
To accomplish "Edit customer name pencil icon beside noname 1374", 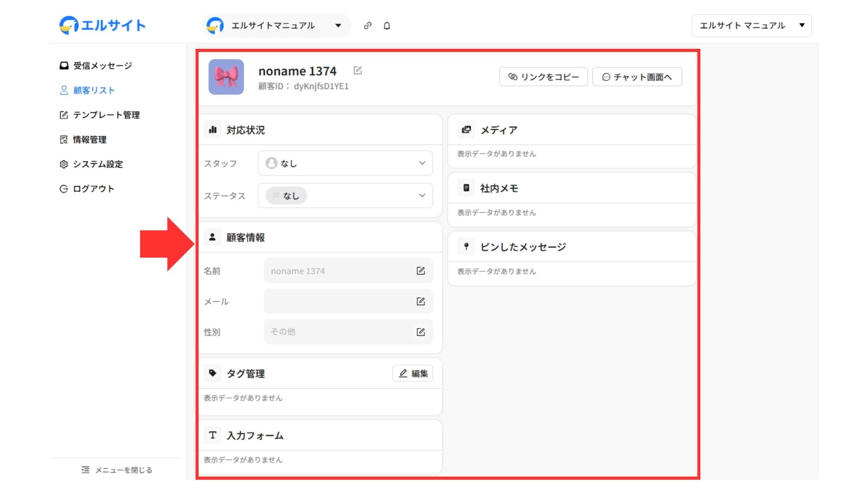I will pos(358,70).
